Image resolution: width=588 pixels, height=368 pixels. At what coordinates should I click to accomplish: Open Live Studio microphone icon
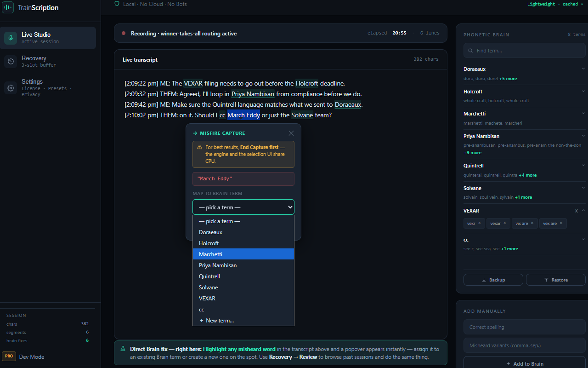(x=11, y=38)
